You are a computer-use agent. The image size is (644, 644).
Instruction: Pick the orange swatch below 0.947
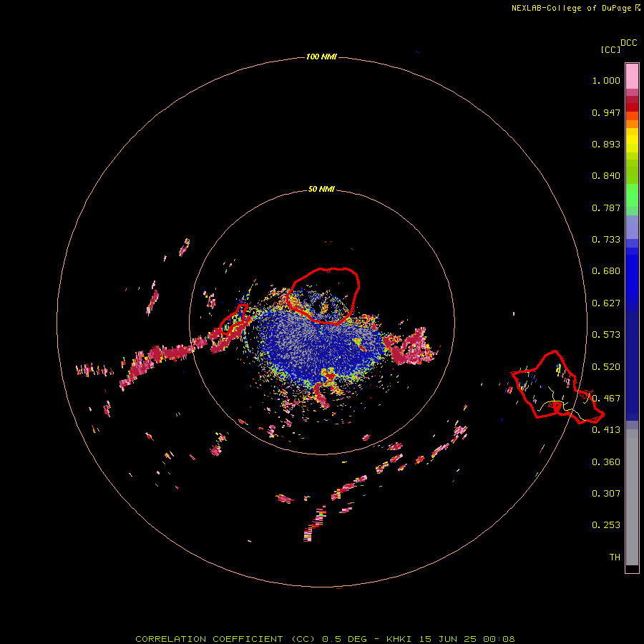click(x=632, y=124)
